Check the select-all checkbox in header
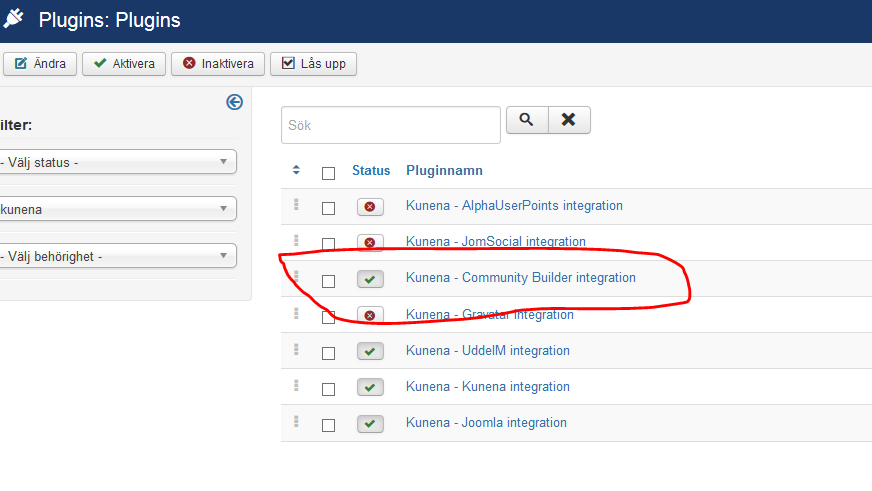This screenshot has height=491, width=872. click(328, 173)
